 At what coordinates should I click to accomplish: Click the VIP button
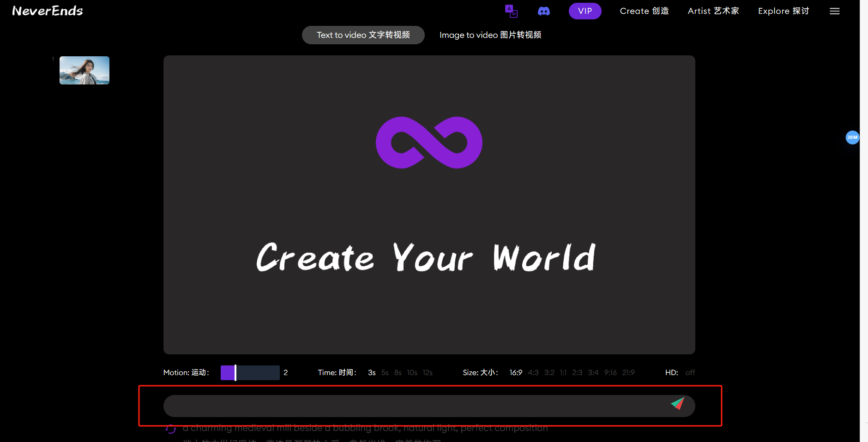585,11
